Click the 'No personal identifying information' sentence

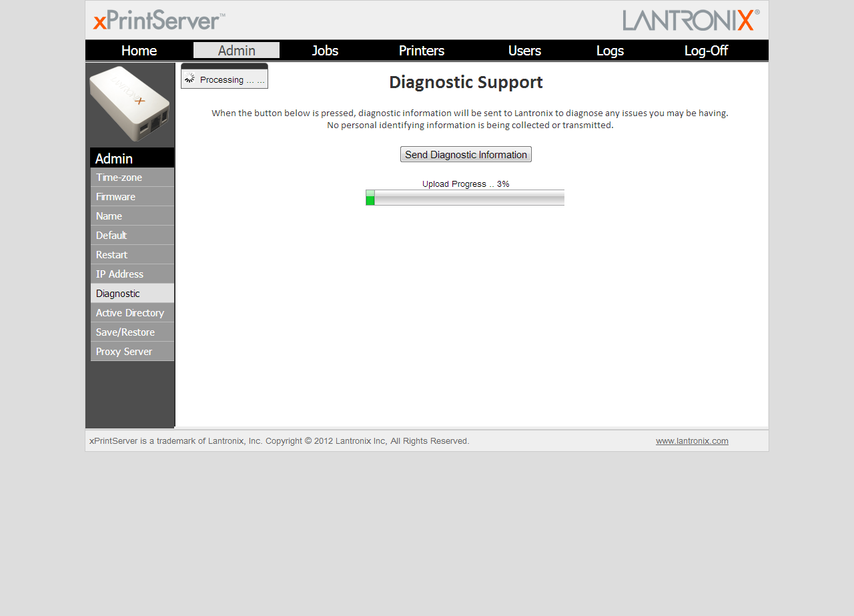coord(470,125)
